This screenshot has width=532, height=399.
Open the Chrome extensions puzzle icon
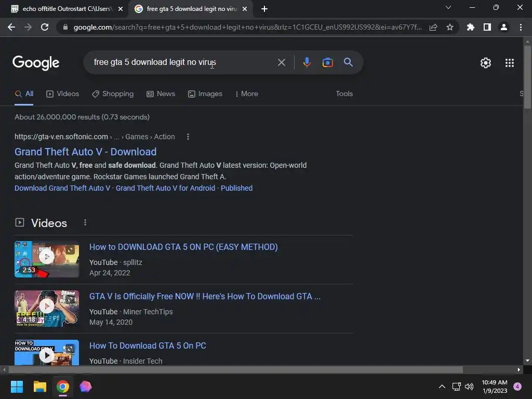(x=471, y=27)
